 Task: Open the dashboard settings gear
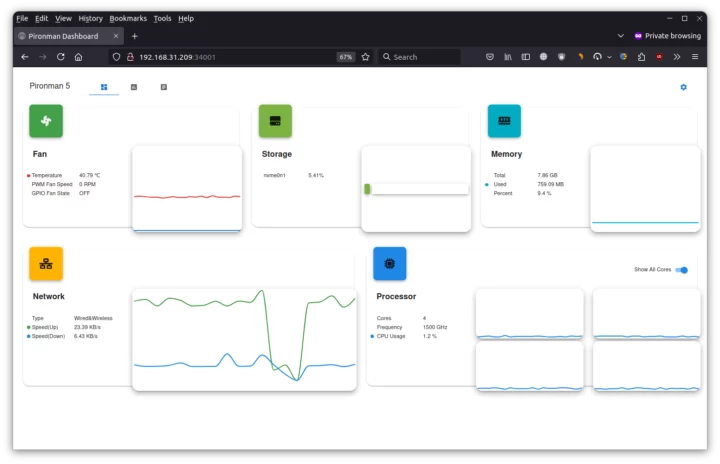[x=684, y=87]
